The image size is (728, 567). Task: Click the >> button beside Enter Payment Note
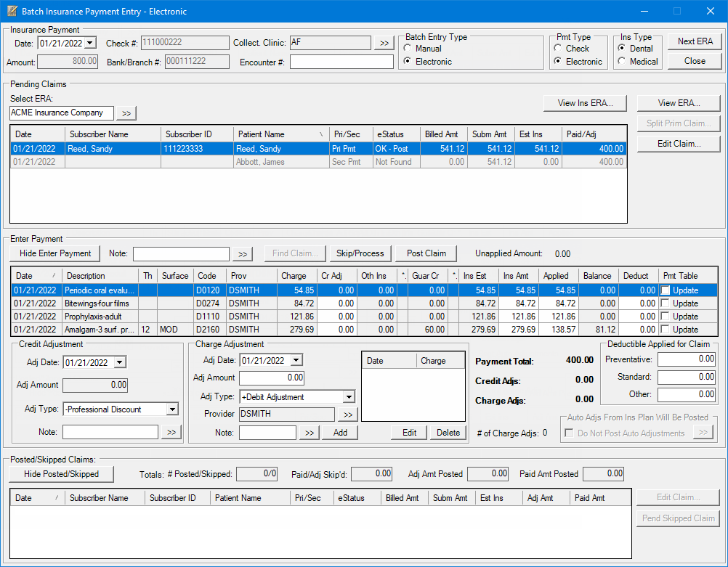point(243,254)
